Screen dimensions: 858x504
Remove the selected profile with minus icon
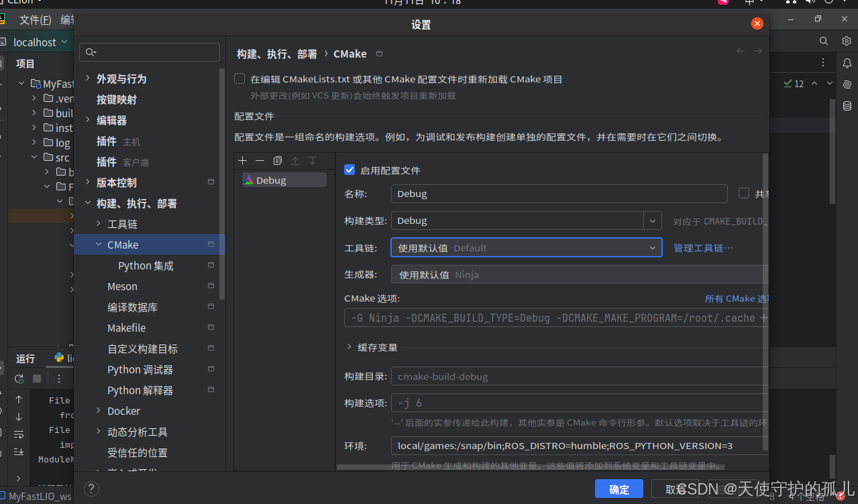pyautogui.click(x=260, y=161)
